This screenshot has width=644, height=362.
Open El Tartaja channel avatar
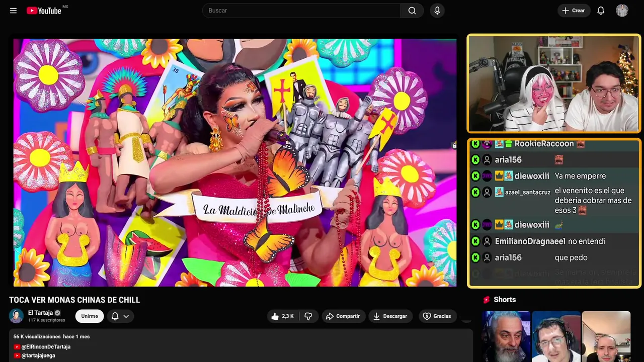coord(16,316)
